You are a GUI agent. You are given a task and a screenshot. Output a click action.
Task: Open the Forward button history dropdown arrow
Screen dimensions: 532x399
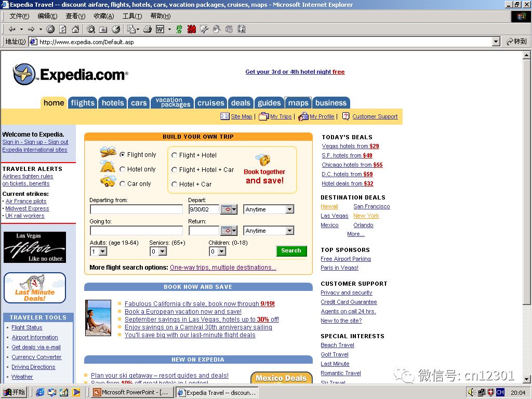[x=41, y=30]
